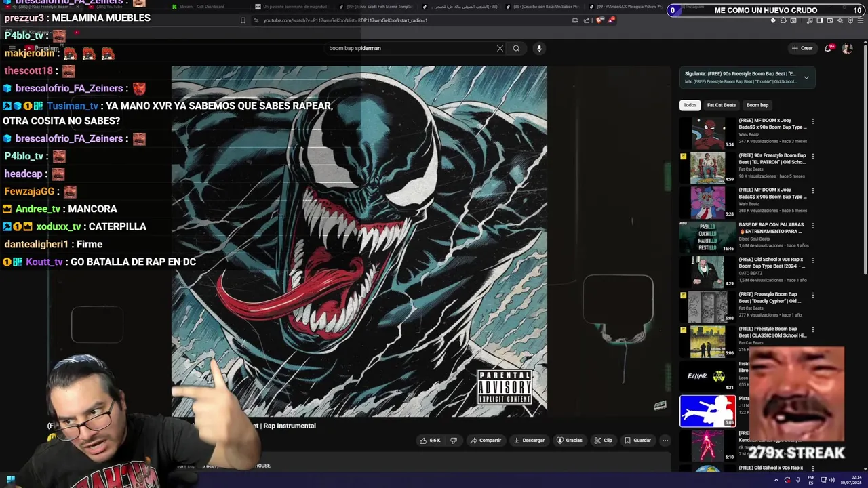Click the browser address bar URL
This screenshot has height=488, width=868.
click(345, 20)
